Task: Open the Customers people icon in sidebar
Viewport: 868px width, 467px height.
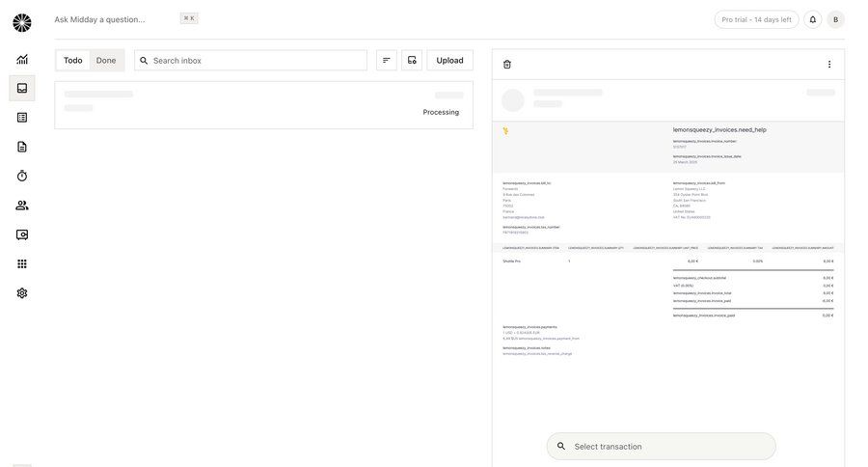Action: click(x=22, y=206)
